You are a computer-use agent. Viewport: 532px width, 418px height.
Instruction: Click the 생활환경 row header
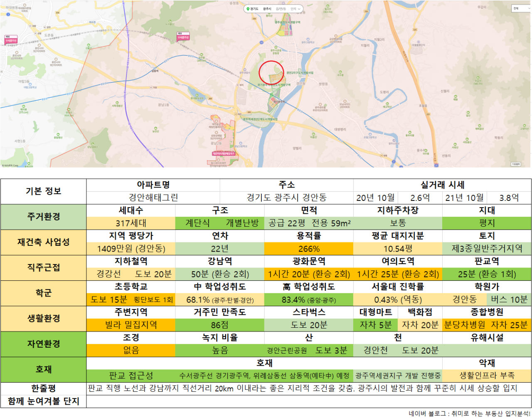(43, 318)
